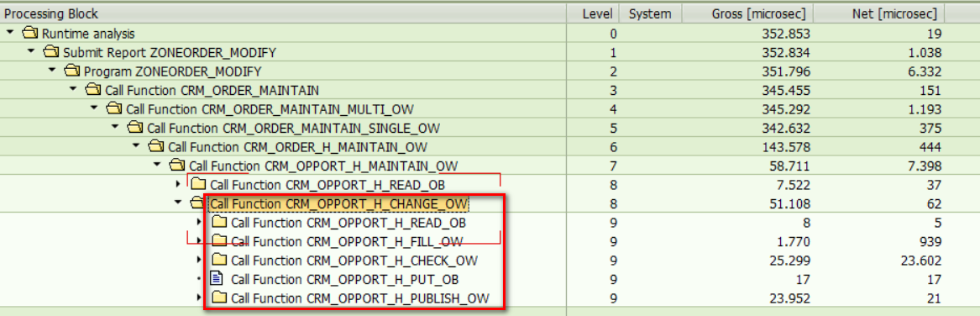Click net value 1.038
Screen dimensions: 980x316
(x=926, y=52)
